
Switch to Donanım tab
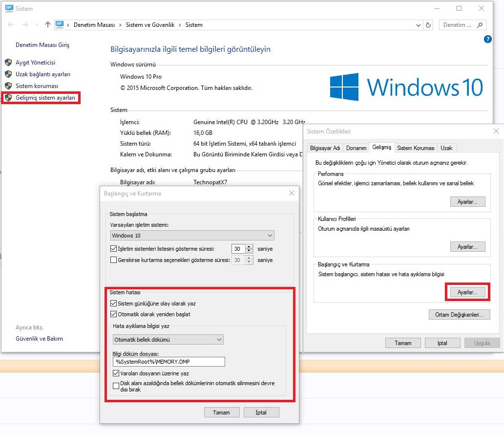pyautogui.click(x=356, y=148)
